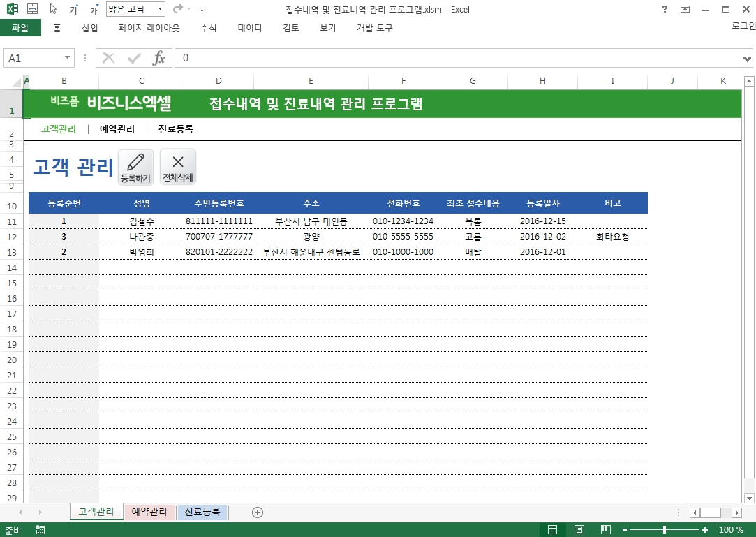Open the 삽입 ribbon tab
756x537 pixels.
pyautogui.click(x=90, y=28)
